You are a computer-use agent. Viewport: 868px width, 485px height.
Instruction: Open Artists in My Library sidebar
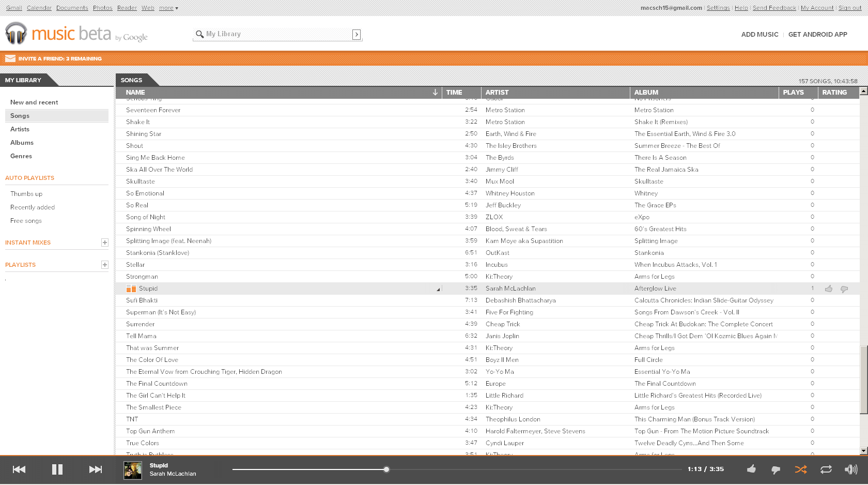20,129
